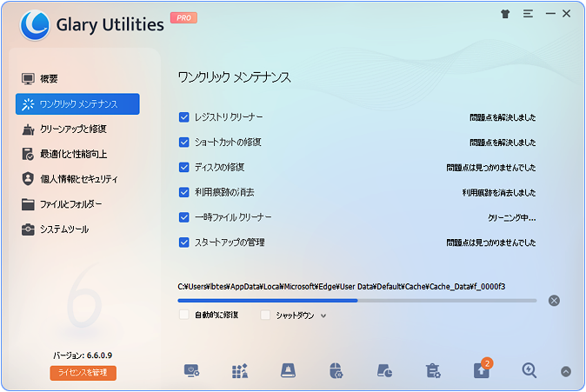This screenshot has width=586, height=392.
Task: Click the ライセンスを管理 button
Action: (x=83, y=373)
